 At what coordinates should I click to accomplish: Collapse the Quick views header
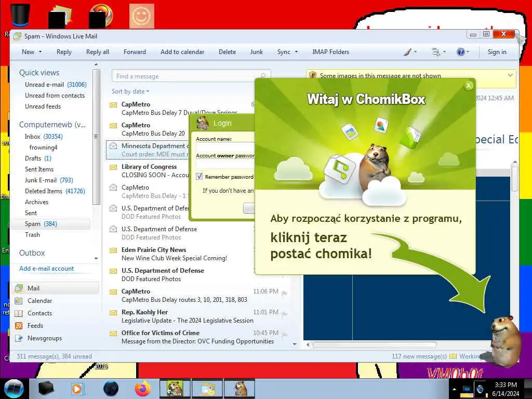coord(39,73)
